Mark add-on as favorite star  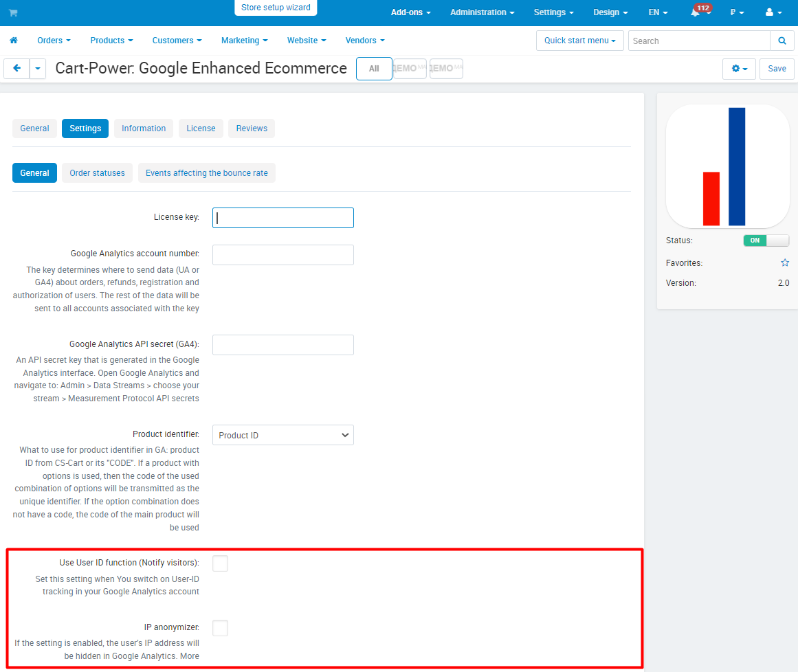(x=785, y=262)
